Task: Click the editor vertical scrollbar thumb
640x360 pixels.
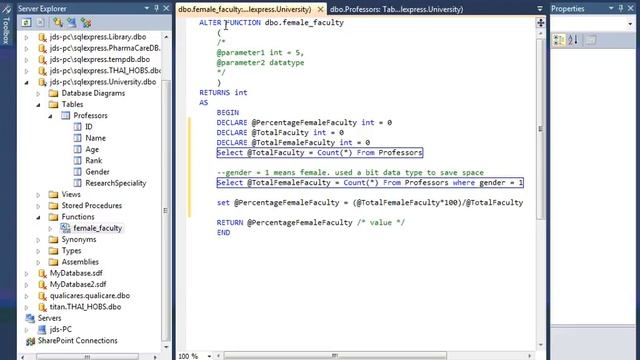Action: [540, 128]
